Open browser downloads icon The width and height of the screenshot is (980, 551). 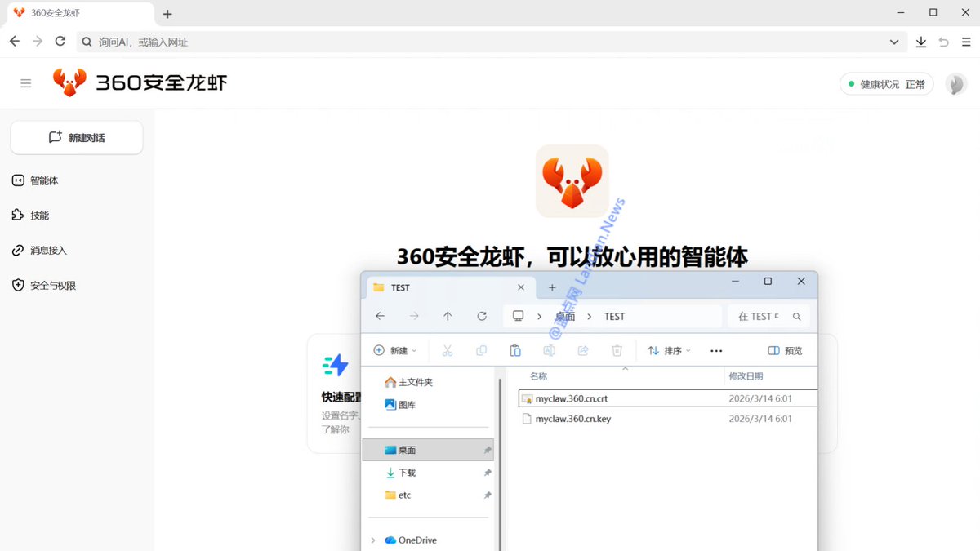click(921, 42)
